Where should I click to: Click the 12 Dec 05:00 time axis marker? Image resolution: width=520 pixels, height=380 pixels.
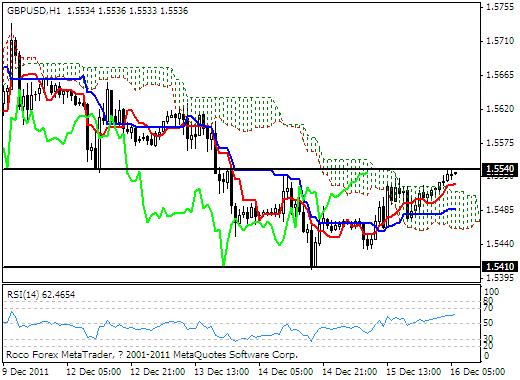(x=94, y=372)
